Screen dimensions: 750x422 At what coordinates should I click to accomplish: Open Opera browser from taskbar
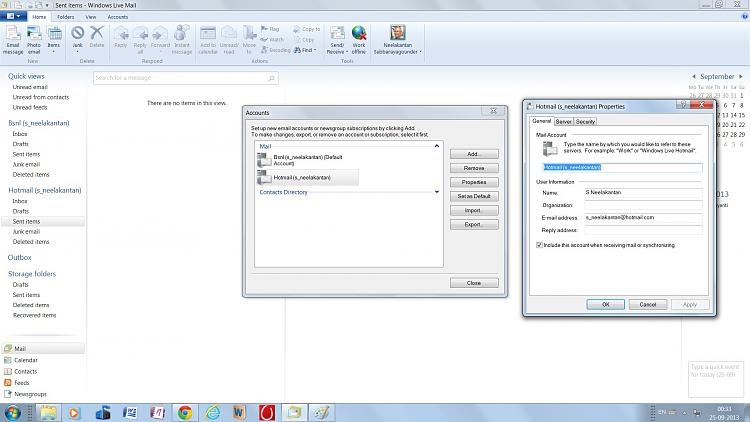click(267, 412)
